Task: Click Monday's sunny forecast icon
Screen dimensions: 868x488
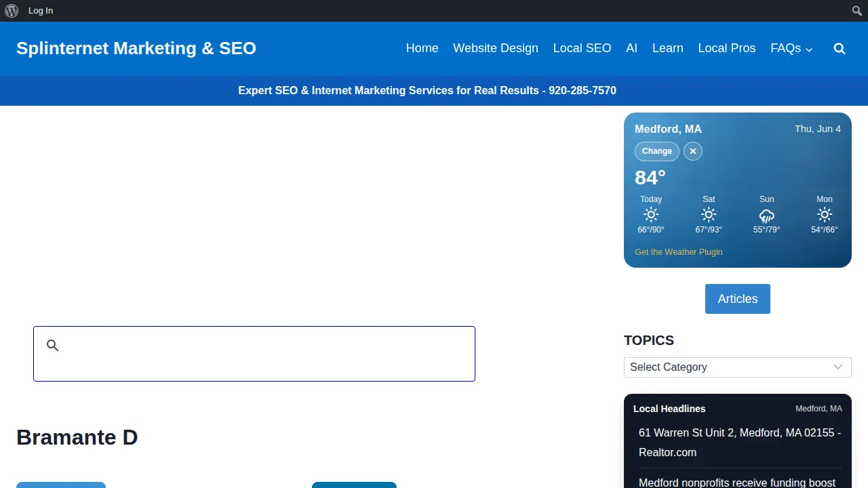Action: click(x=825, y=216)
